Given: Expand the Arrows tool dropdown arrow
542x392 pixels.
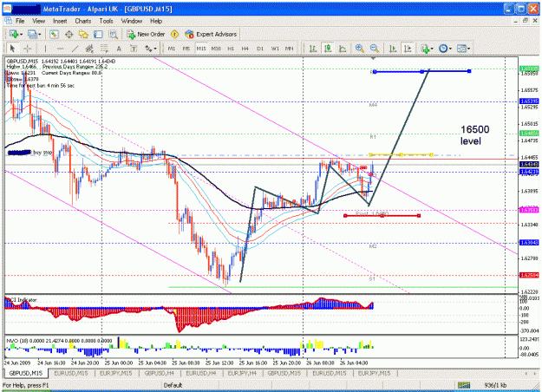Looking at the screenshot, I should [x=155, y=49].
